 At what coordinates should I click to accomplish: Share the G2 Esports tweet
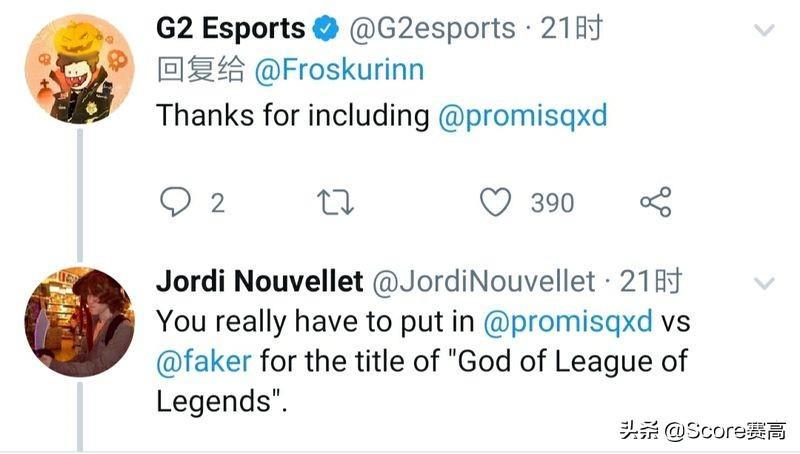pos(655,203)
